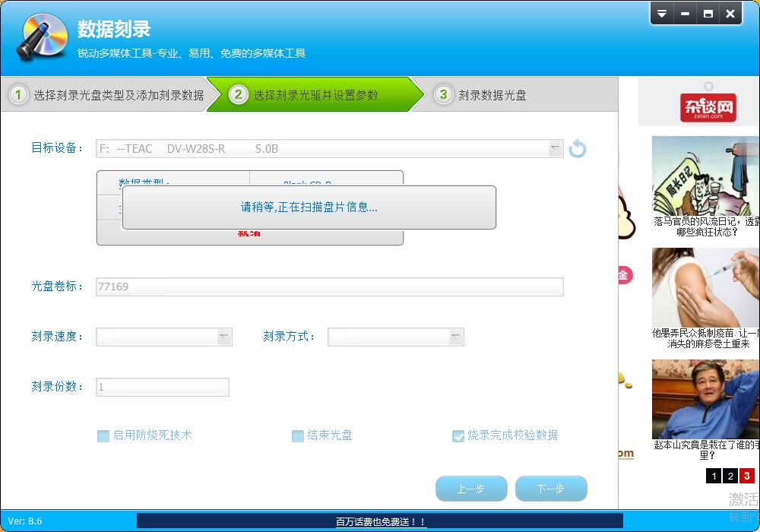Switch to step 1 选择刻录光盘类型 tab

tap(106, 95)
